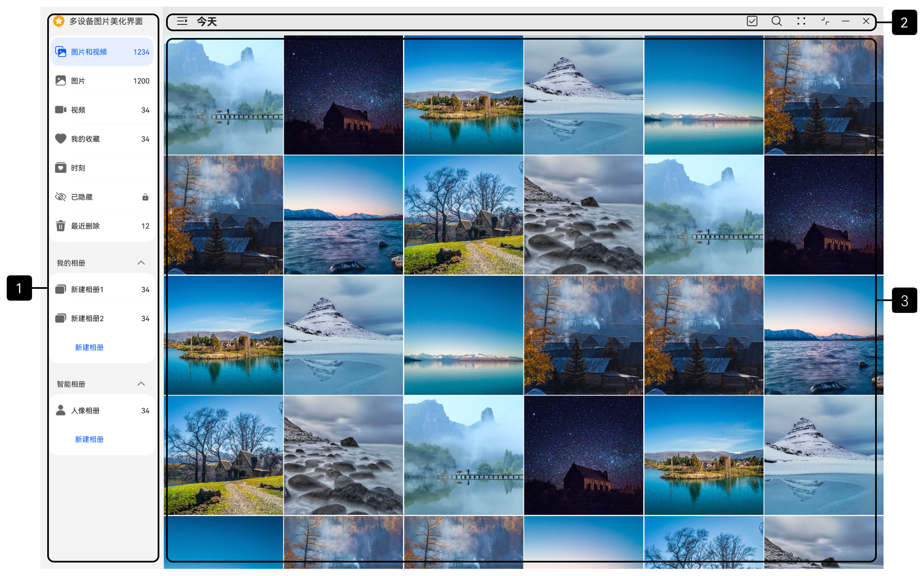Click the shrink window arrows icon
Image resolution: width=924 pixels, height=576 pixels.
click(x=825, y=21)
